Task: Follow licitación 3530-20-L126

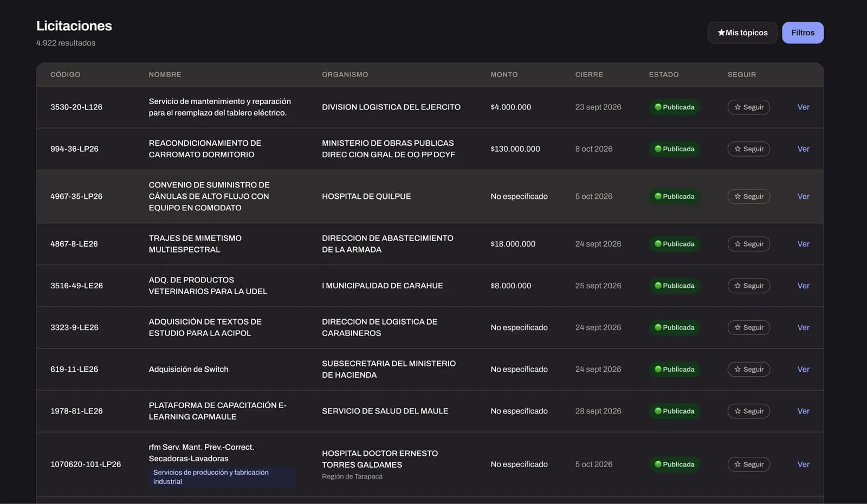Action: pyautogui.click(x=748, y=107)
